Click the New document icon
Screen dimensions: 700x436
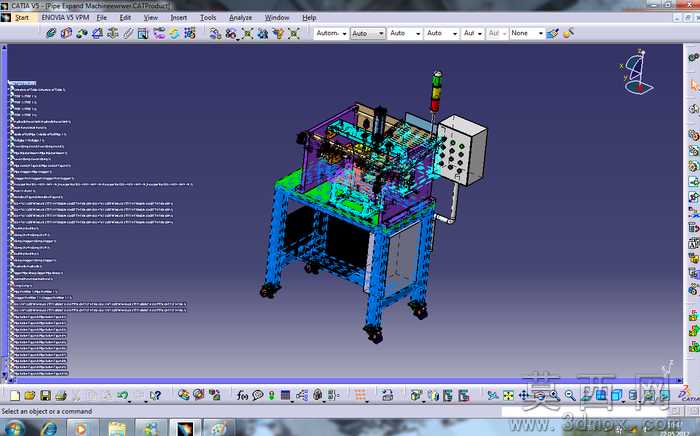(x=15, y=395)
